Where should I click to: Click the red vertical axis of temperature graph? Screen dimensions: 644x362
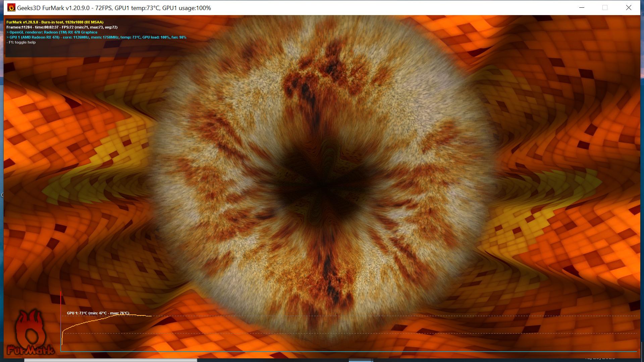[61, 302]
